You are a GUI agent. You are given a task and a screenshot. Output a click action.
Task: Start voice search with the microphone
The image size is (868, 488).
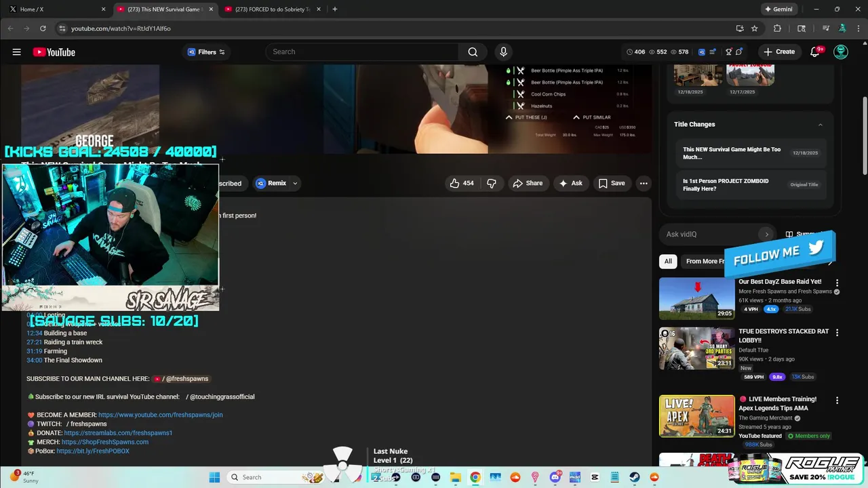[503, 52]
